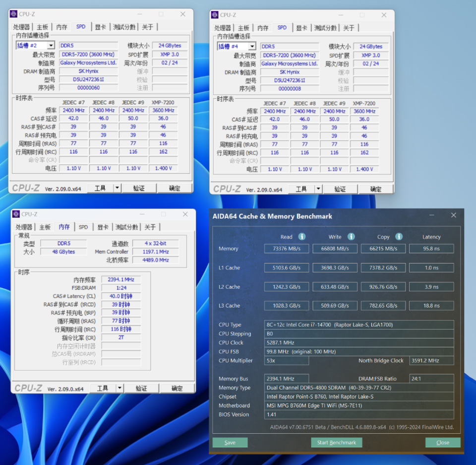
Task: Click 确定 button in slot #2 window
Action: [x=175, y=188]
